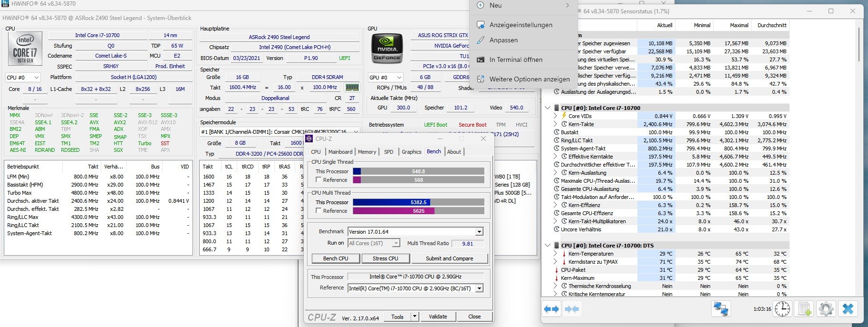Click the Aktuell column header
Screen dimensions: 868x327
pyautogui.click(x=656, y=25)
